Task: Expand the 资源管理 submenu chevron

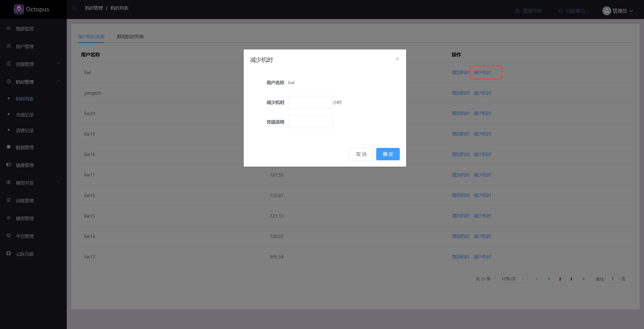Action: pyautogui.click(x=58, y=63)
